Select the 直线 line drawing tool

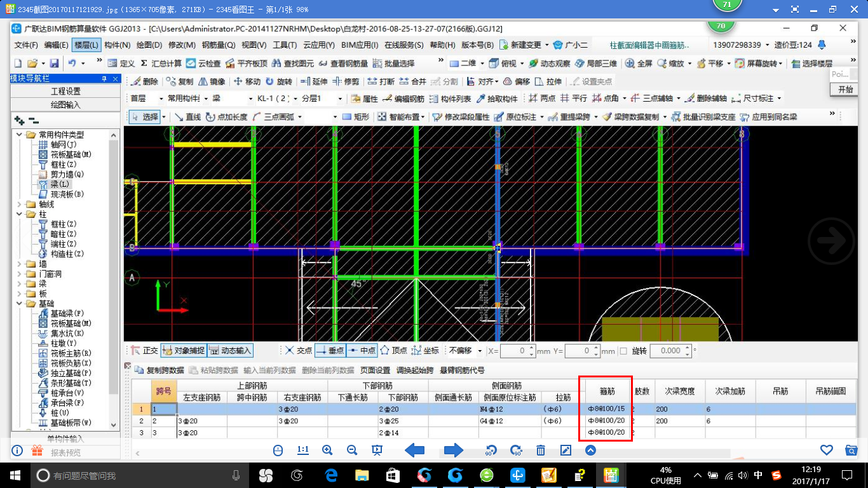point(187,117)
